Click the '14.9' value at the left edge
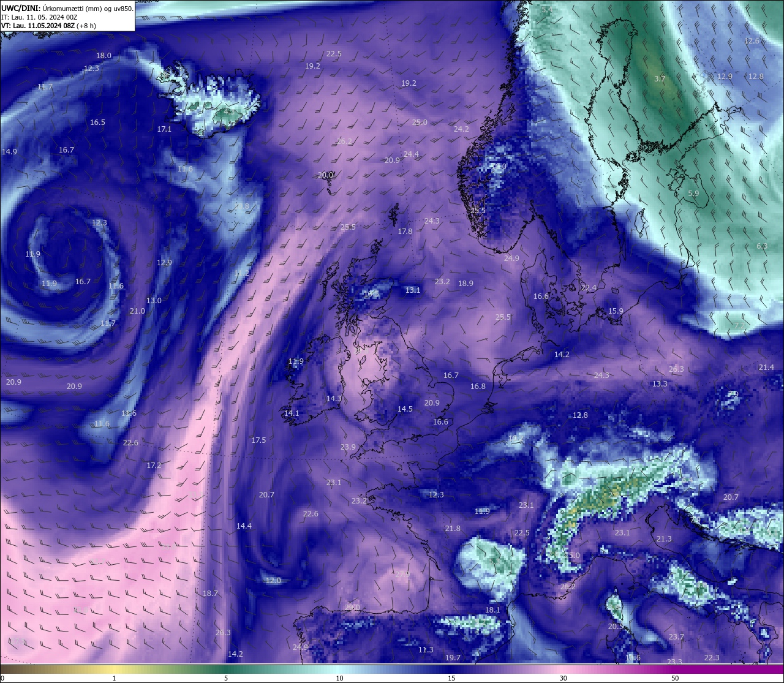Image resolution: width=784 pixels, height=683 pixels. click(x=9, y=152)
